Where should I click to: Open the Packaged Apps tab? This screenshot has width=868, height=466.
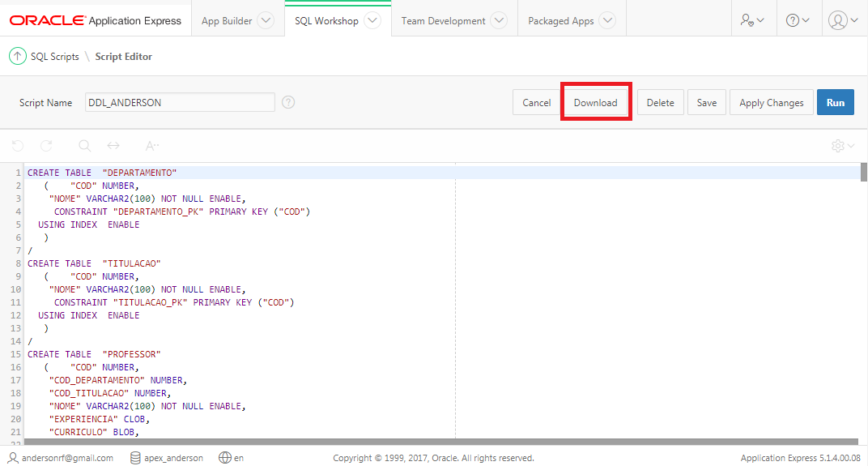[x=561, y=20]
